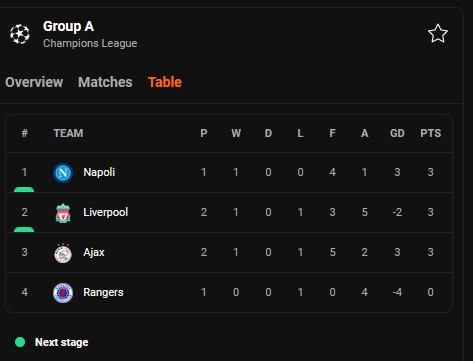
Task: Click the GD column header
Action: (x=397, y=133)
